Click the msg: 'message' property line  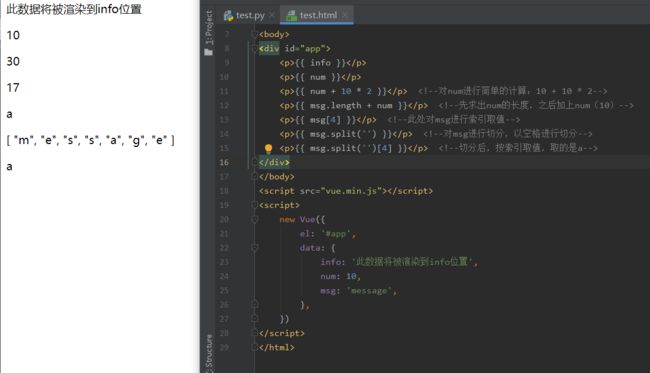tap(359, 291)
